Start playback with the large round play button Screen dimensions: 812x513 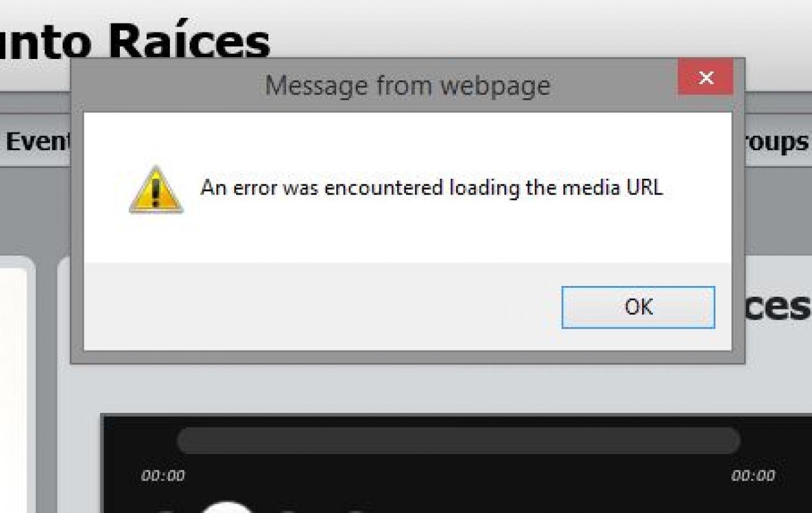click(x=226, y=507)
